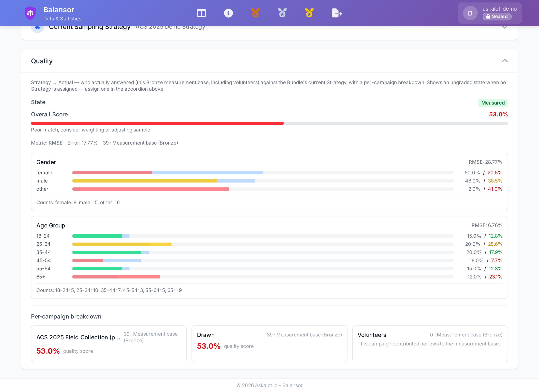Click the 55-64 age group row label
539x392 pixels.
(x=43, y=269)
